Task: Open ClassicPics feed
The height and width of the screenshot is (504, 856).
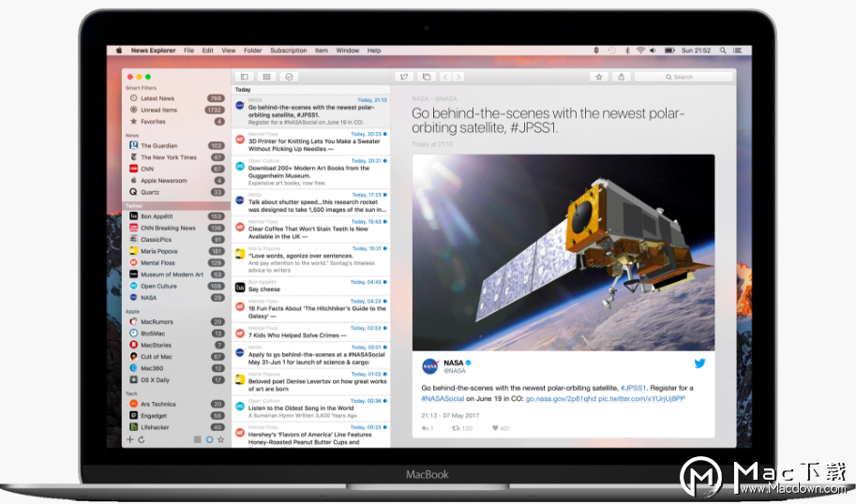Action: point(176,240)
